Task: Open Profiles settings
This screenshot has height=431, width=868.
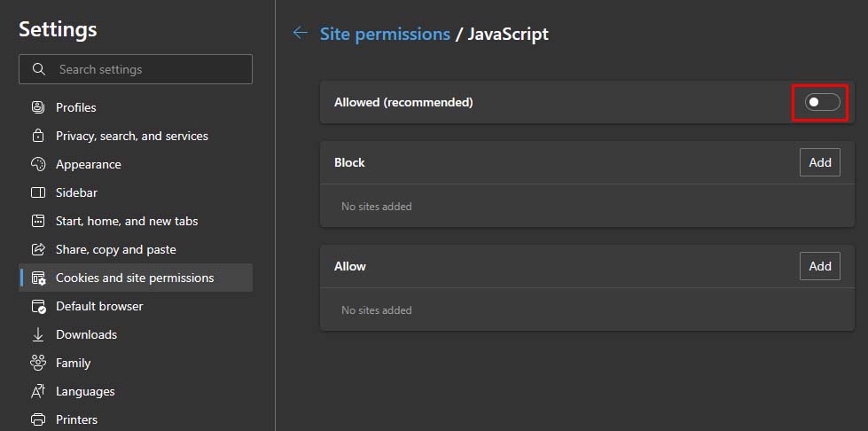Action: [x=136, y=107]
